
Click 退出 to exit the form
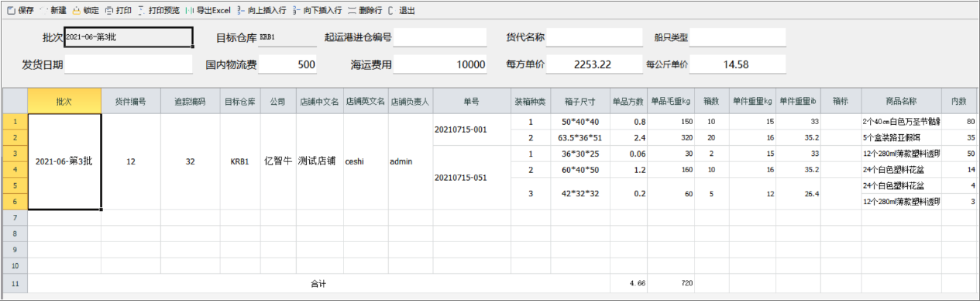(x=402, y=10)
